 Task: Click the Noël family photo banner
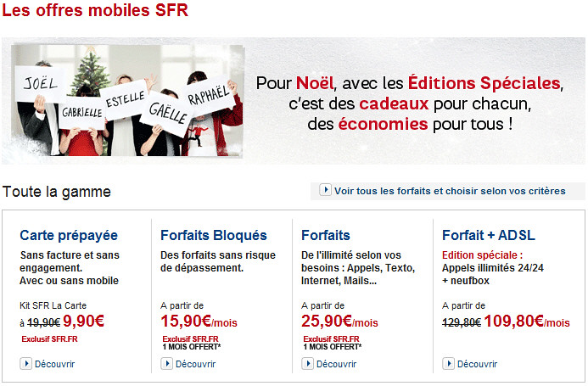[127, 100]
